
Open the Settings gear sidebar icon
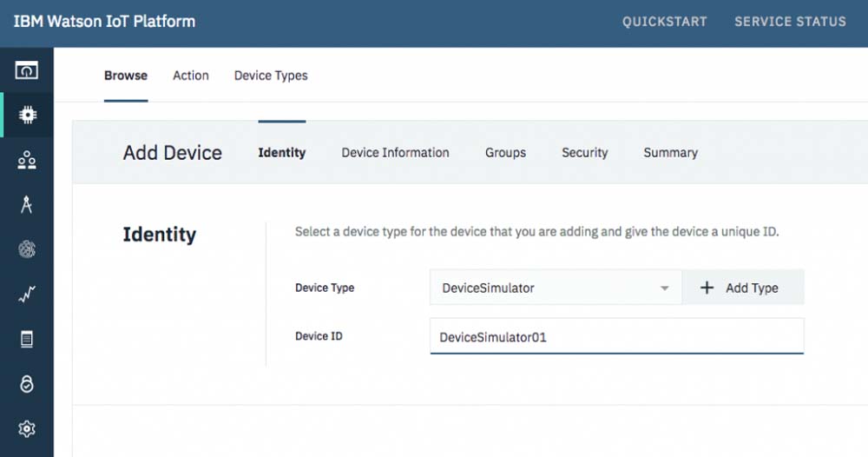click(26, 428)
